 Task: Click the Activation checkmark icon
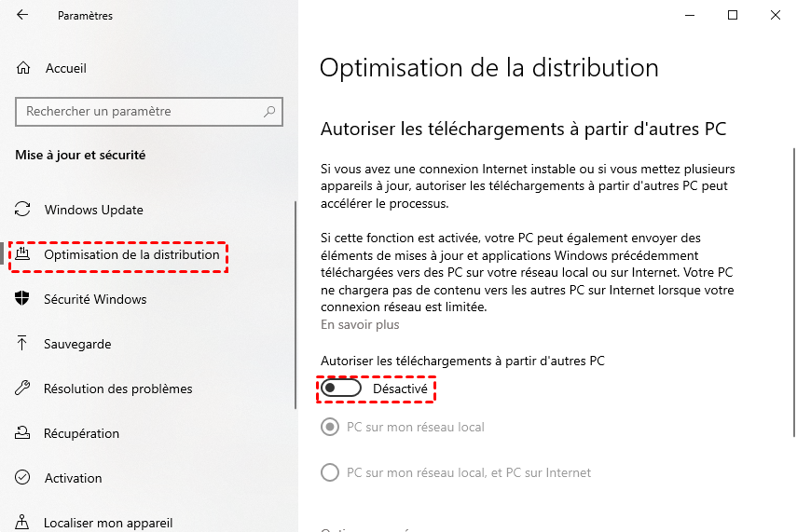23,478
